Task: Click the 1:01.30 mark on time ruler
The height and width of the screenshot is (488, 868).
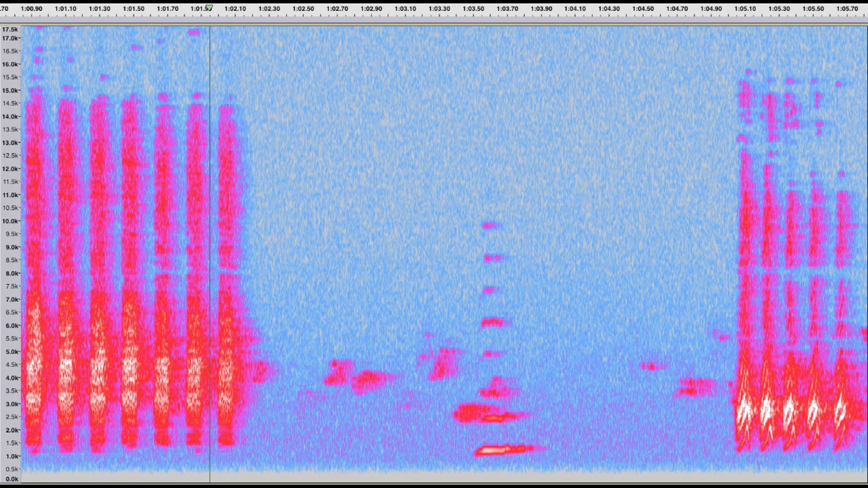Action: point(99,9)
